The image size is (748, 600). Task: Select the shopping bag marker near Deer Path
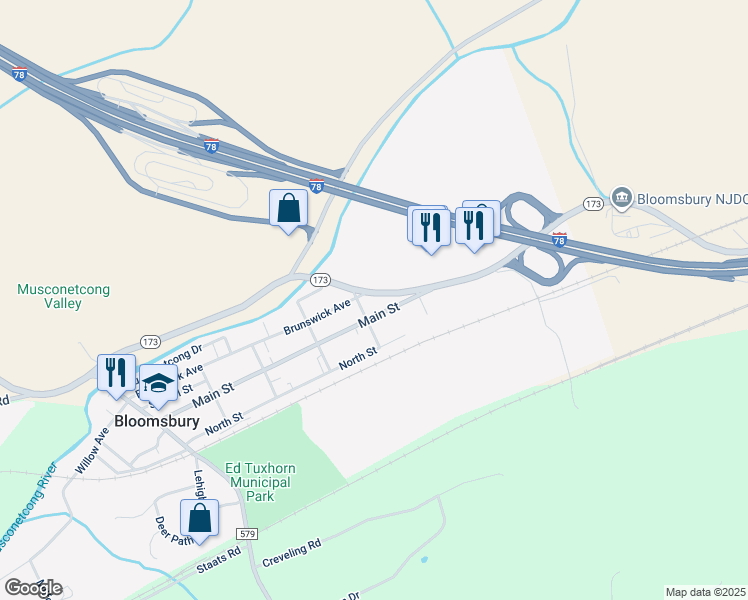coord(199,520)
